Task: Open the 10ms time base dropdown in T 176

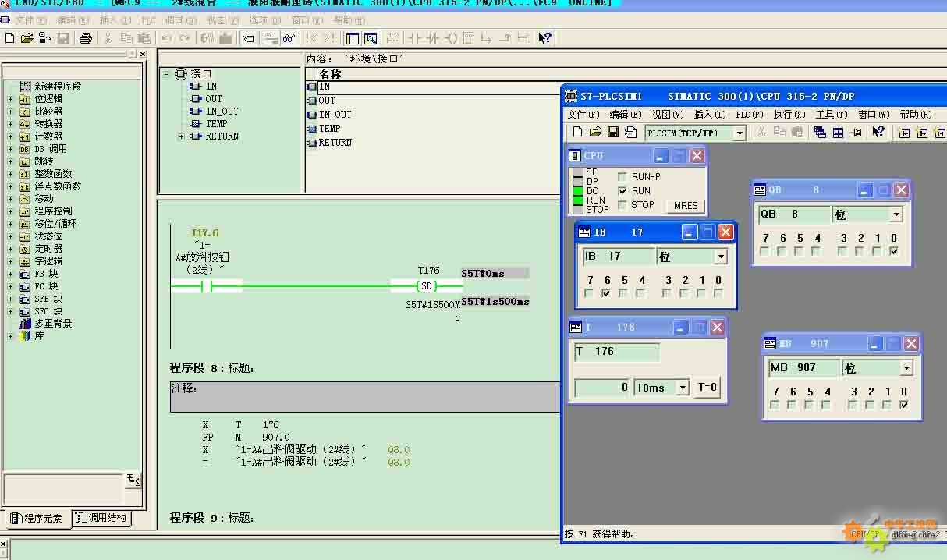Action: (683, 388)
